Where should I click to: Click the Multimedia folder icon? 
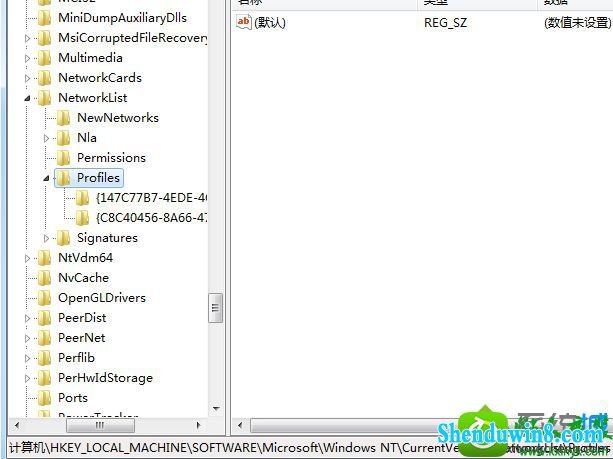click(44, 58)
